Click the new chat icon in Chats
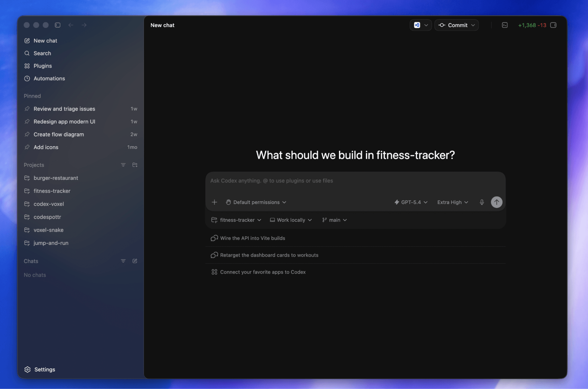 (x=135, y=261)
